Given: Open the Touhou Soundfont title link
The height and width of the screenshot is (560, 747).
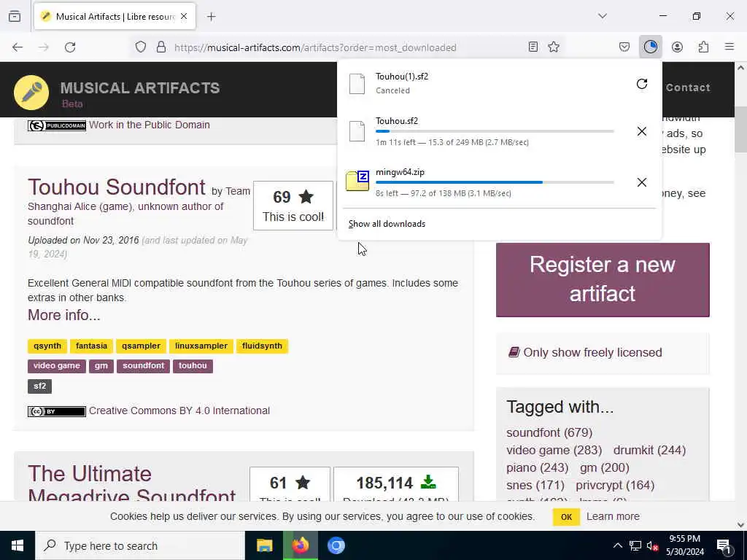Looking at the screenshot, I should point(117,187).
